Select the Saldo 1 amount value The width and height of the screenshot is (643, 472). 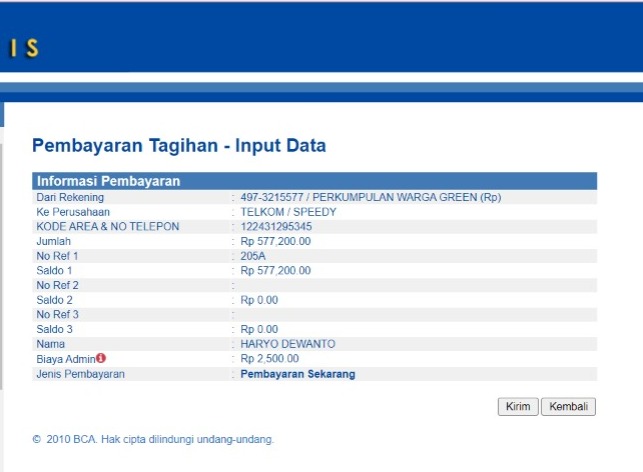(x=276, y=270)
